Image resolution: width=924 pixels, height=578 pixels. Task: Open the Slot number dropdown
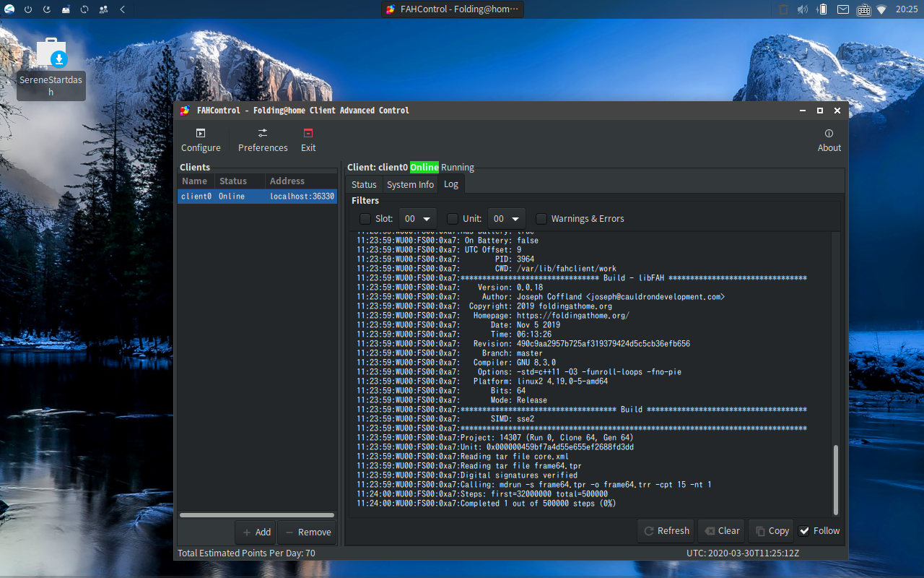pos(417,218)
